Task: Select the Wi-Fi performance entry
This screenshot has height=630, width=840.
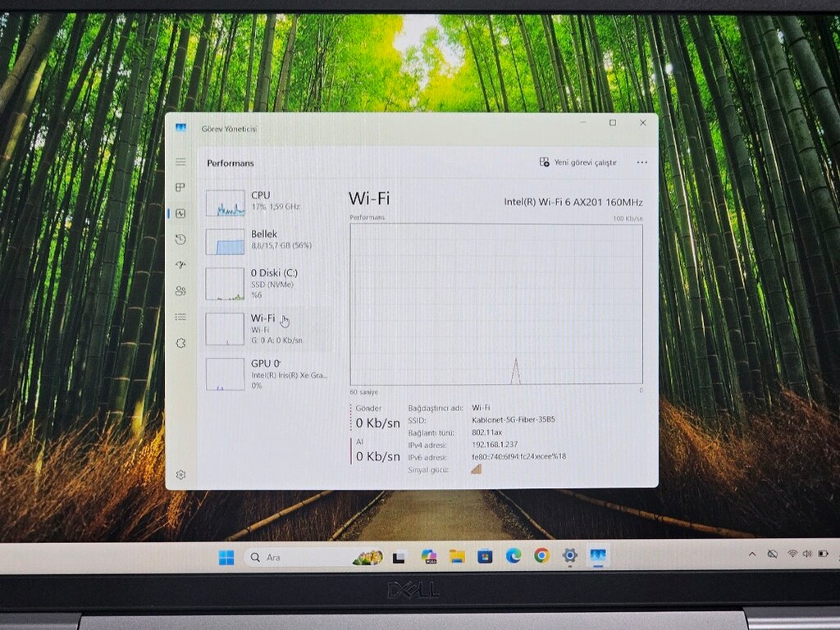Action: [x=267, y=328]
